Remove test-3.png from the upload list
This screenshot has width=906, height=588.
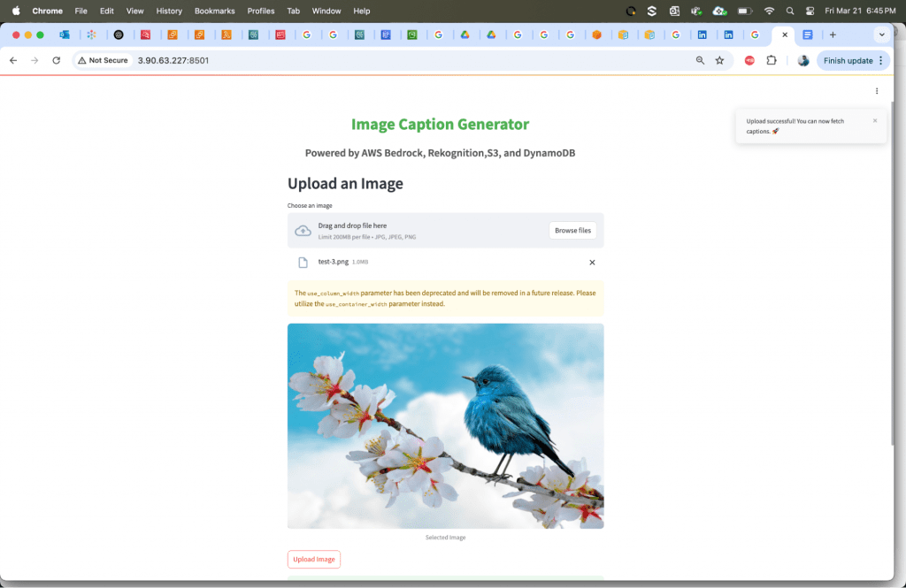tap(592, 262)
